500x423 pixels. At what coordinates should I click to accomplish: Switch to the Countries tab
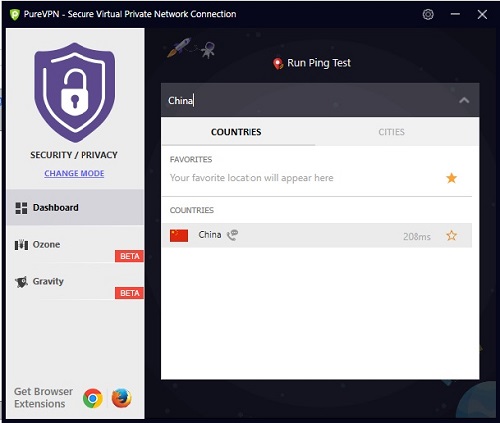tap(236, 132)
